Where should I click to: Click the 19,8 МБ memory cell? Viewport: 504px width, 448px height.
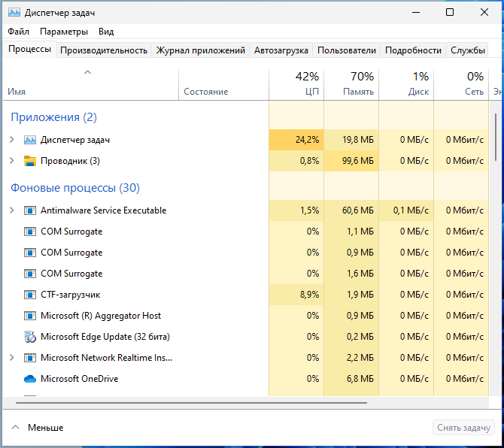pos(351,140)
